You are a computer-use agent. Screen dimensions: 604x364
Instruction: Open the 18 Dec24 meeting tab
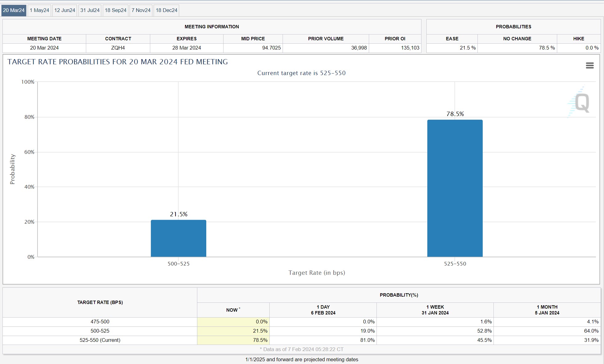[x=167, y=10]
